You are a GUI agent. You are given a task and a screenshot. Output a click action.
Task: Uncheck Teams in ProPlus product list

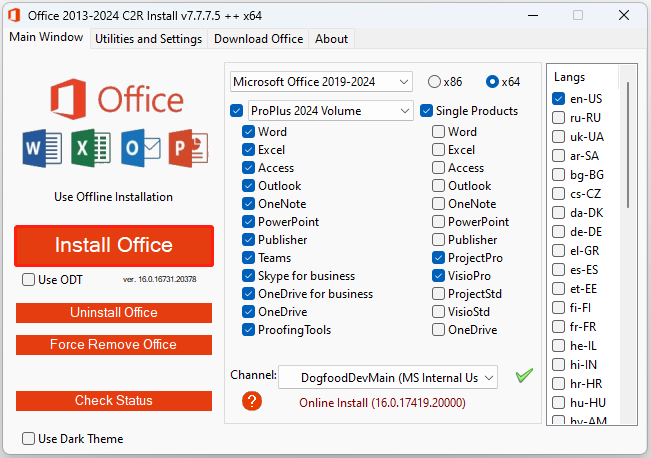click(248, 258)
